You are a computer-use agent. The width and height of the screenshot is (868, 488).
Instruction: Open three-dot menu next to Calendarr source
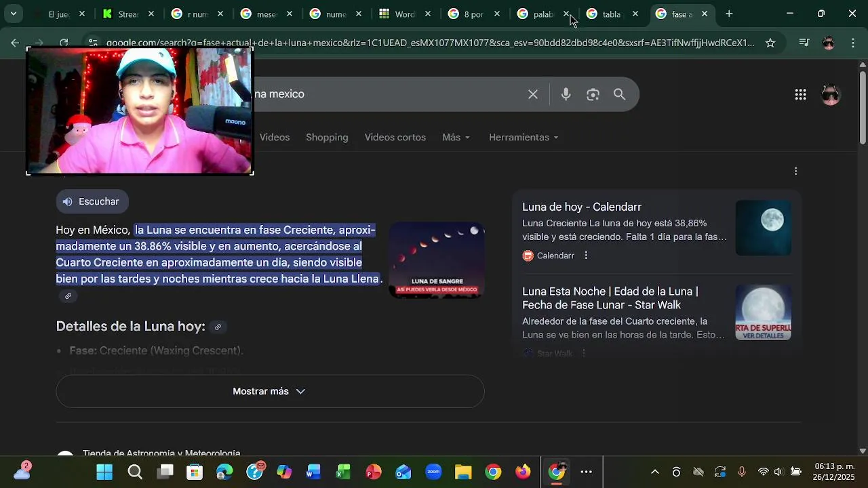click(586, 256)
